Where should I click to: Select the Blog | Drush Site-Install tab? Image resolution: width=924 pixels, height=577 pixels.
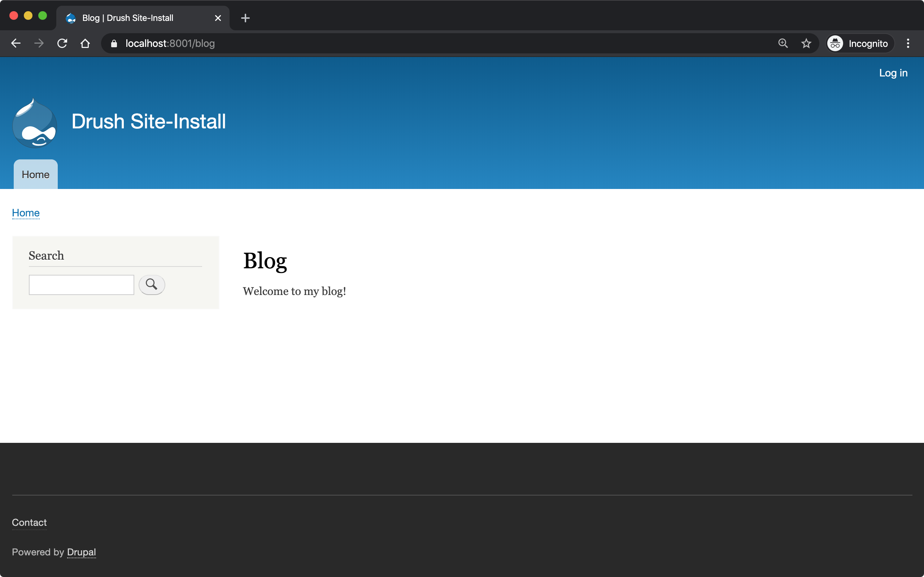(128, 18)
